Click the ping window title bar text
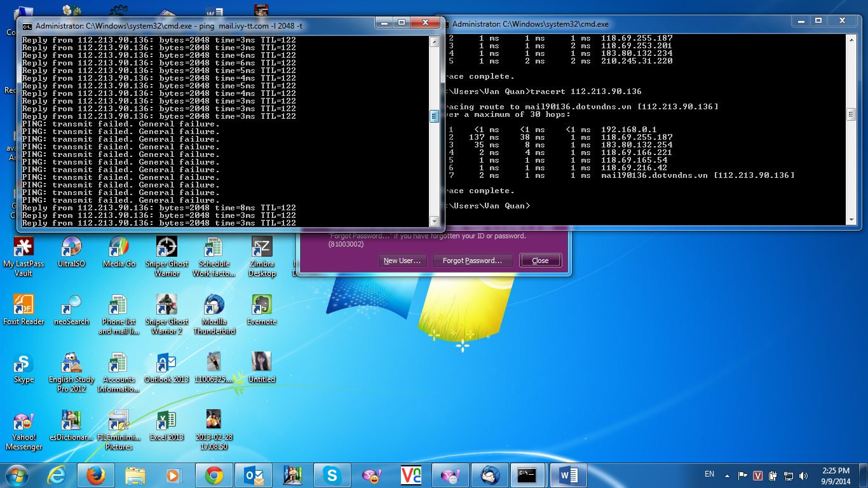868x488 pixels. [x=169, y=26]
